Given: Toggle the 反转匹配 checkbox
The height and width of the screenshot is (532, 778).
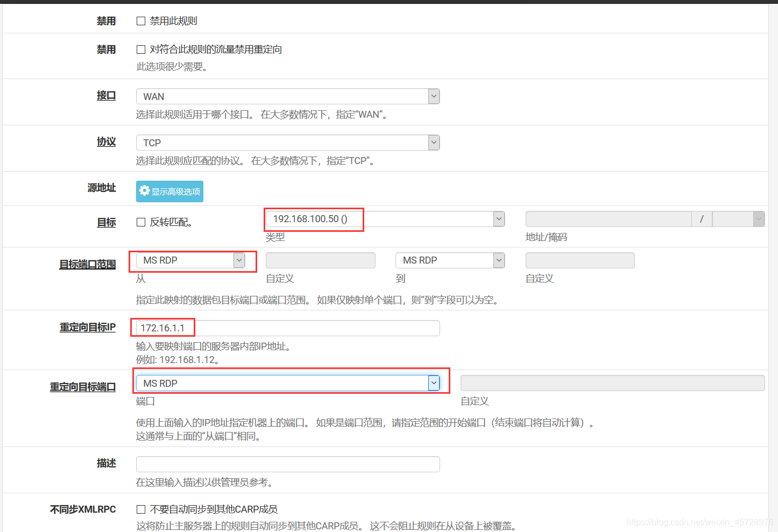Looking at the screenshot, I should tap(141, 222).
